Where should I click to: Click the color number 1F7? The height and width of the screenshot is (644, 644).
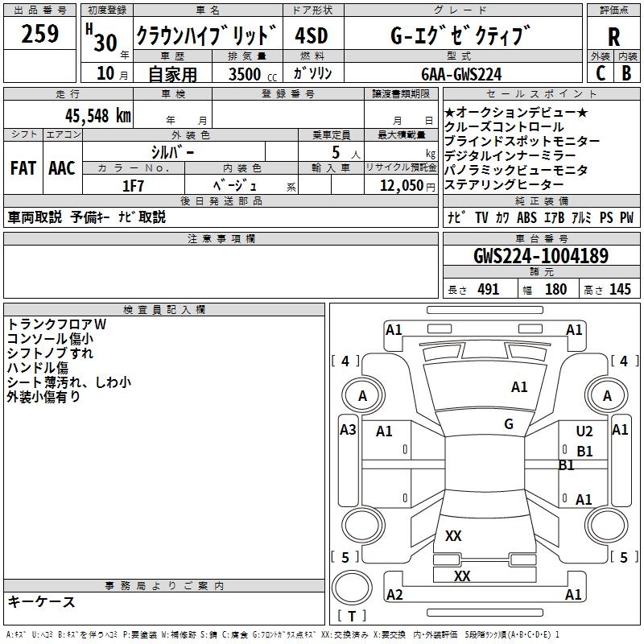(x=133, y=186)
